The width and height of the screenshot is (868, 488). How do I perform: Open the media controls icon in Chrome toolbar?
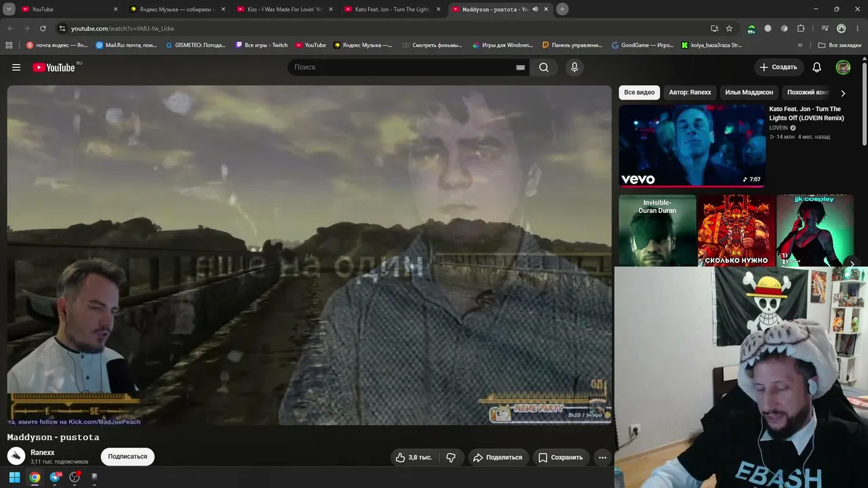(x=825, y=28)
